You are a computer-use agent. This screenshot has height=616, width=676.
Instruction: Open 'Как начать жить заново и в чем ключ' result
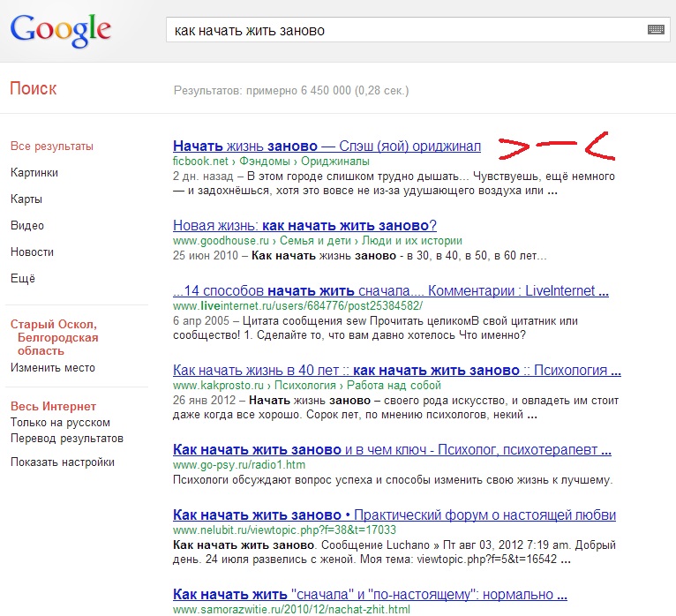[392, 449]
